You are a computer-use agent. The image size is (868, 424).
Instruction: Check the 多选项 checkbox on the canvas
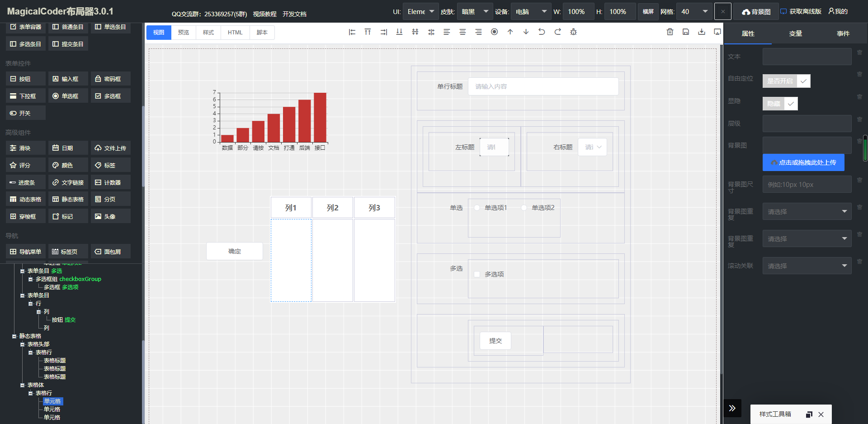tap(477, 274)
